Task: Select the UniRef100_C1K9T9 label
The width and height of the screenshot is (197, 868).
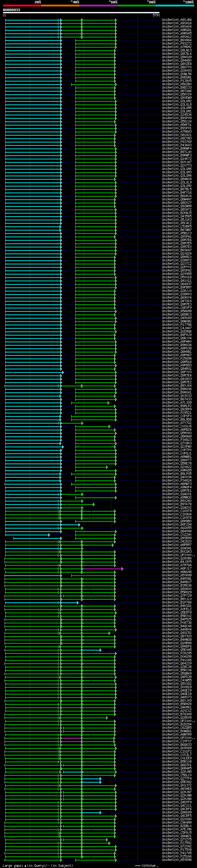Action: click(177, 511)
